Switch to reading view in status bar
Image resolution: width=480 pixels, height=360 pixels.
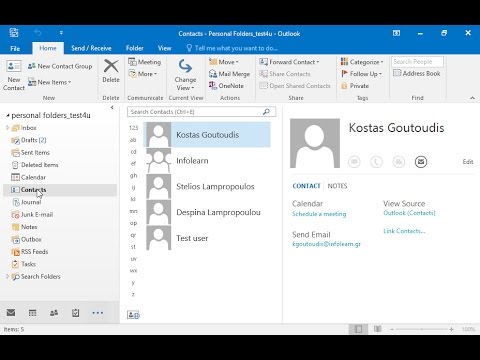[x=377, y=329]
